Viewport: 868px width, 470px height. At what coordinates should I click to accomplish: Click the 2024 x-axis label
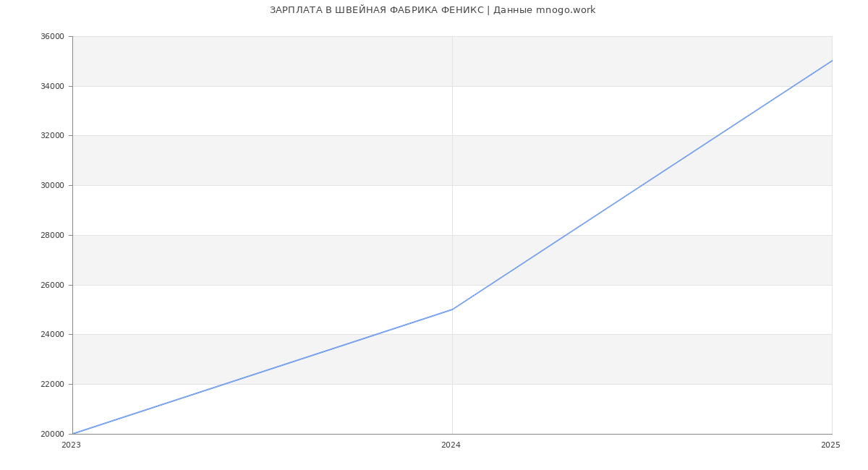coord(451,445)
